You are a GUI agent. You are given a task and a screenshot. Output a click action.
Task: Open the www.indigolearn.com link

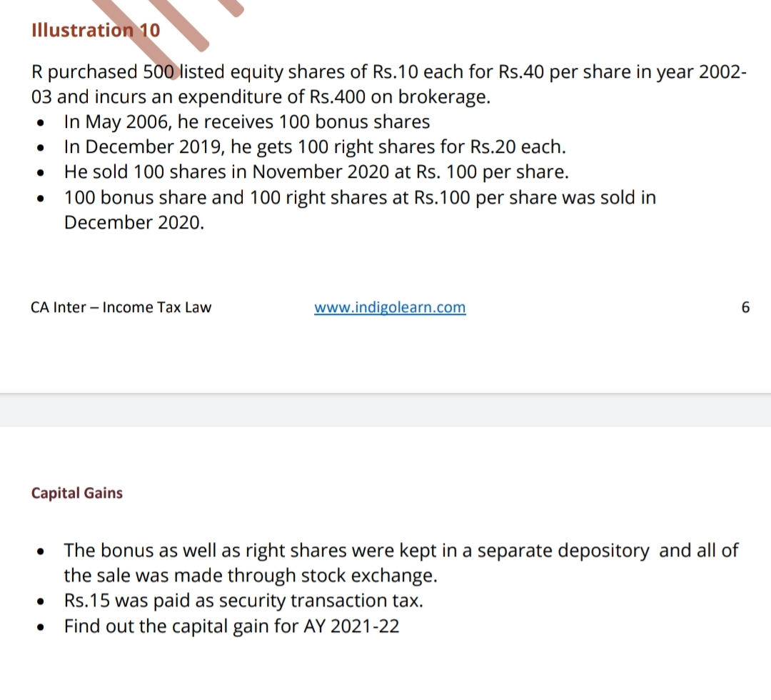point(390,308)
